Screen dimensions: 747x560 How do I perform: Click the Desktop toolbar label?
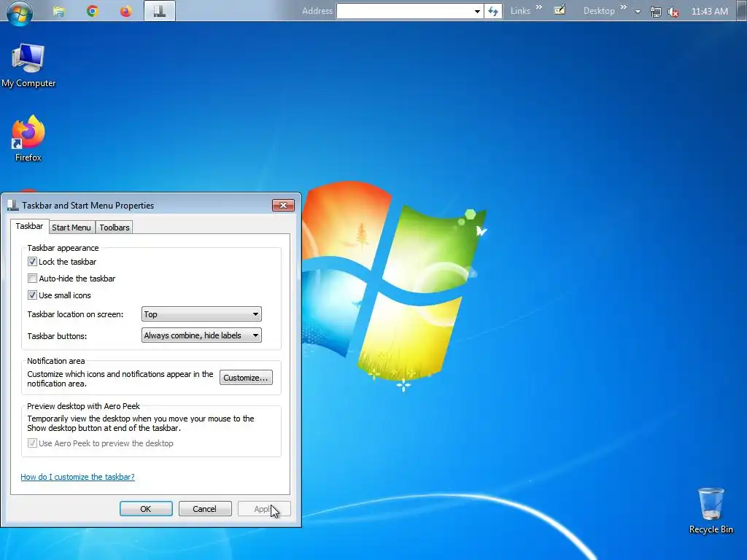pyautogui.click(x=599, y=11)
